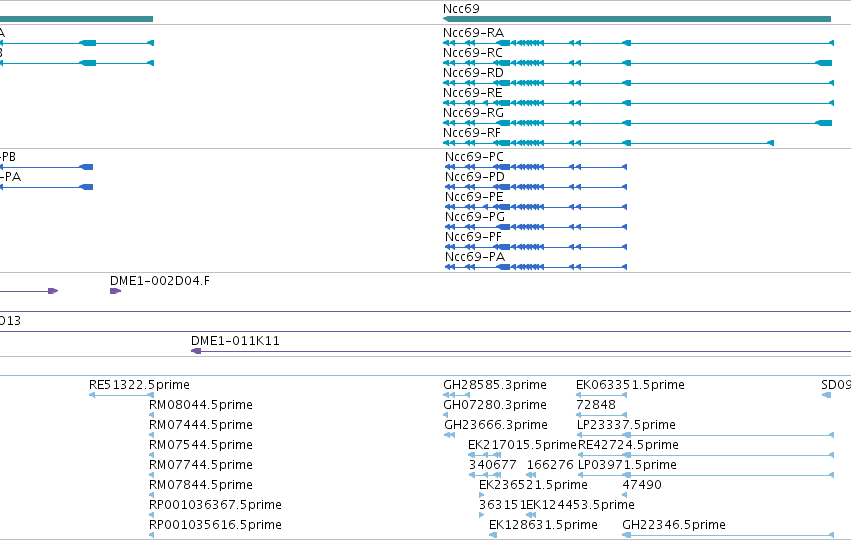Image resolution: width=851 pixels, height=540 pixels.
Task: Select protein Ncc69-PG label
Action: [475, 217]
